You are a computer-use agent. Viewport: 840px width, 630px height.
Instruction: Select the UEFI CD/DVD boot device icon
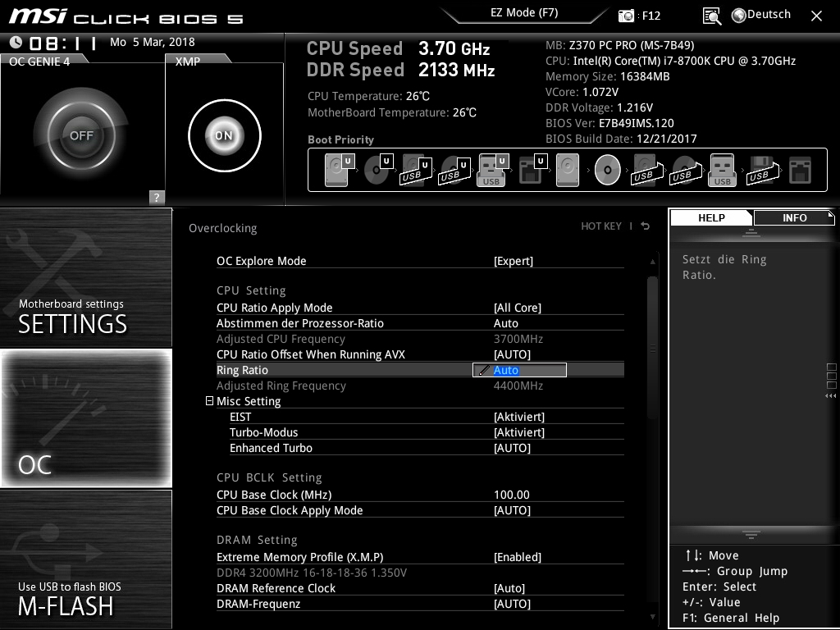378,170
